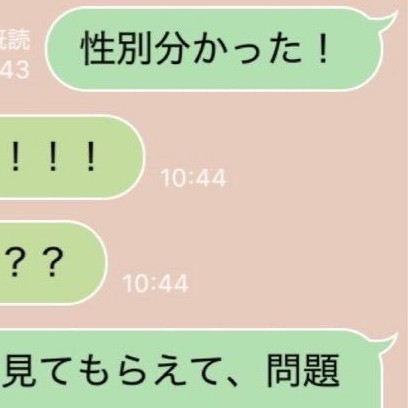Click the かった text in the top message
The width and height of the screenshot is (408, 408).
(x=246, y=49)
